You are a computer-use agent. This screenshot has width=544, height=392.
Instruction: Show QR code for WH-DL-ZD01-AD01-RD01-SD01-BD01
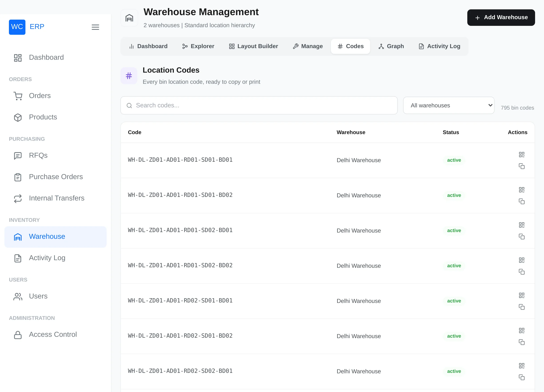point(521,155)
